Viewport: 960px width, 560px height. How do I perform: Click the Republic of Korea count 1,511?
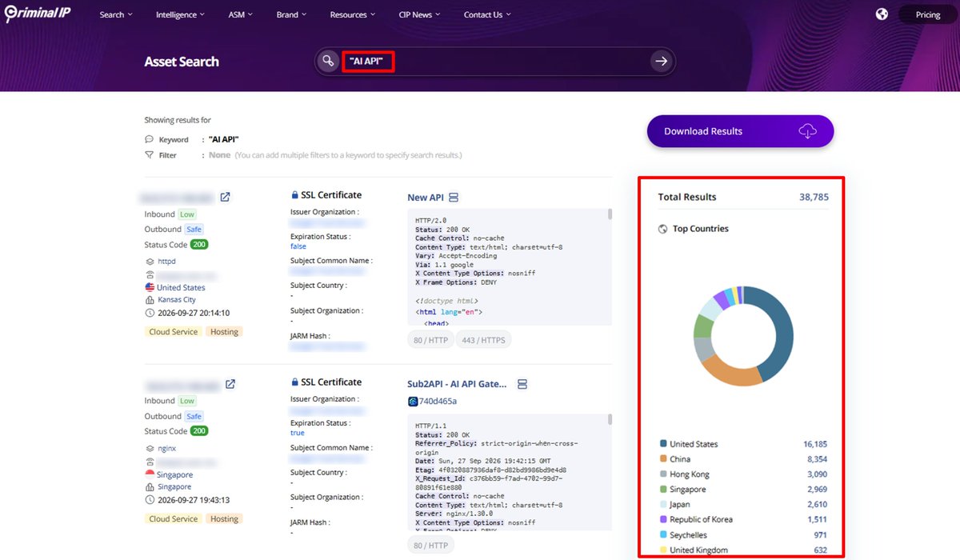pyautogui.click(x=815, y=519)
